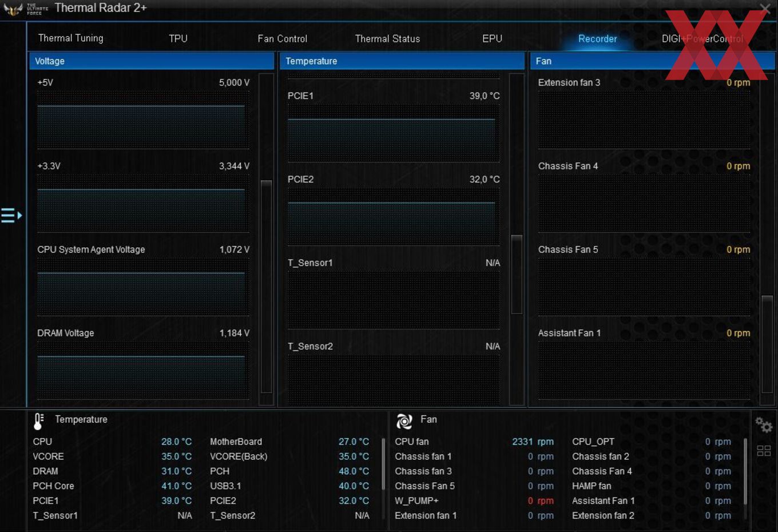Screen dimensions: 778x532
Task: Click Assistant Fan 1 label in Fan panel
Action: 569,333
